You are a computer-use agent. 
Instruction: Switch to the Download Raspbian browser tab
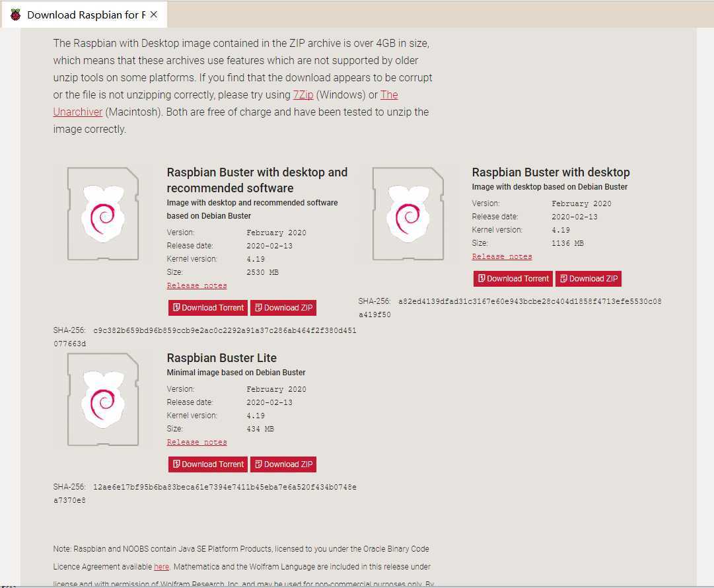85,15
